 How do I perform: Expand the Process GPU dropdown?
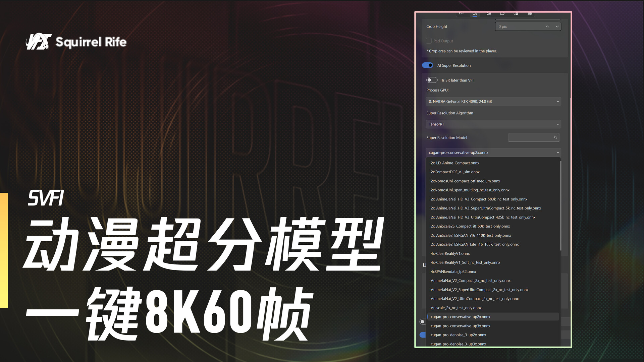[493, 102]
